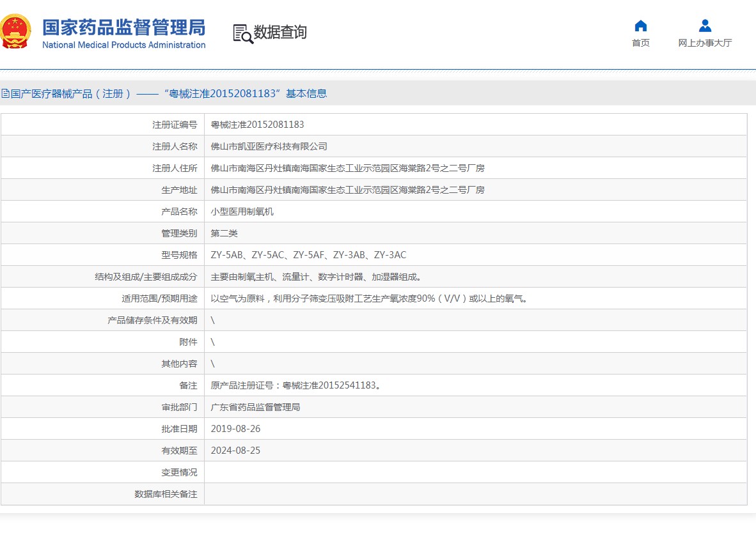Viewport: 756px width, 533px height.
Task: Click the 备注 original registration number text
Action: point(296,385)
